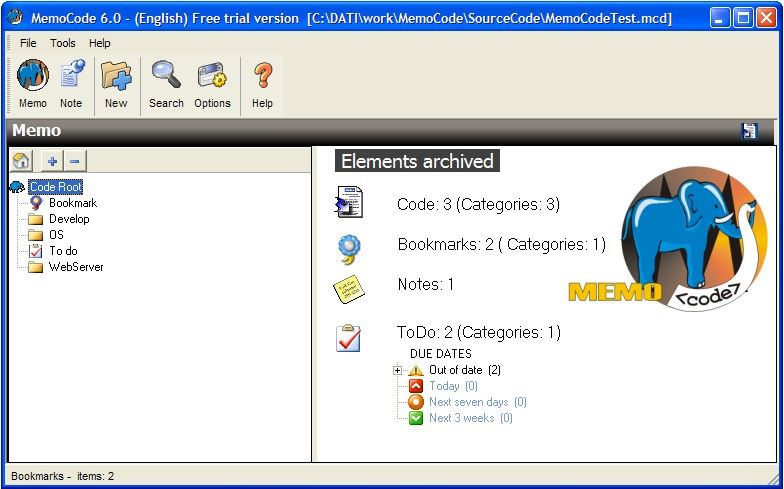The image size is (784, 489).
Task: Collapse all nodes with the minus button
Action: coord(74,161)
